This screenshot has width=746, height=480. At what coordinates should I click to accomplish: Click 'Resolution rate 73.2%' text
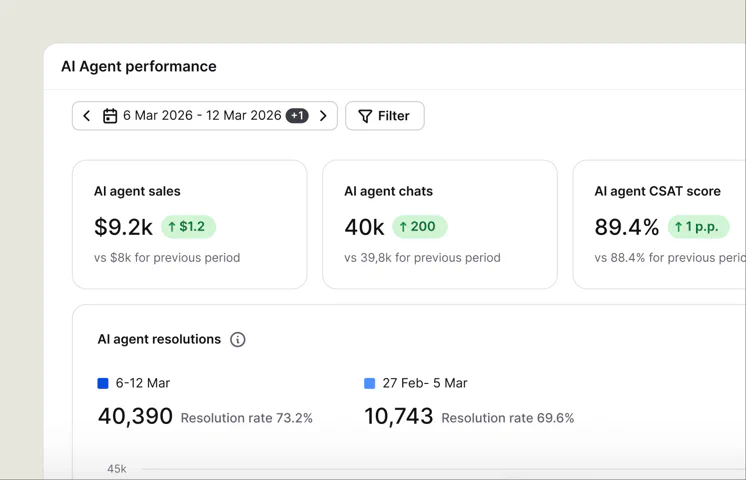(246, 418)
